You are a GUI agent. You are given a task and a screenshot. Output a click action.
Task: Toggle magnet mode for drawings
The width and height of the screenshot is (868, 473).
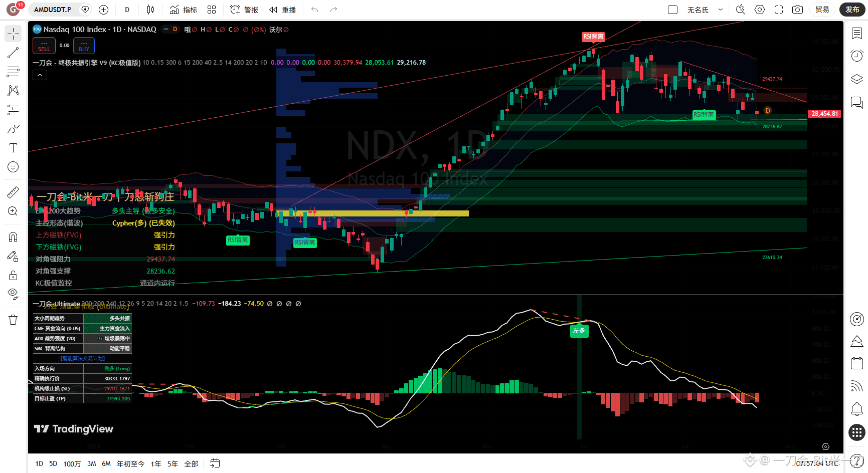click(13, 237)
